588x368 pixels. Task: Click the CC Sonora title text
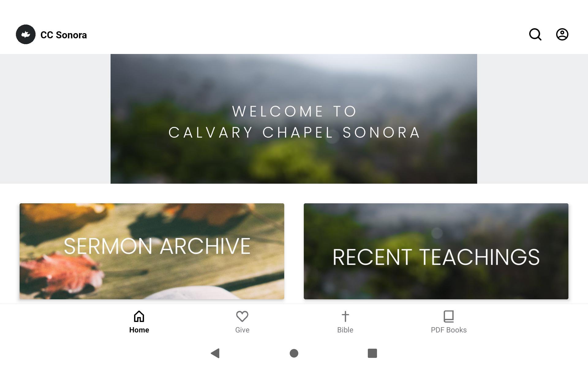coord(64,35)
